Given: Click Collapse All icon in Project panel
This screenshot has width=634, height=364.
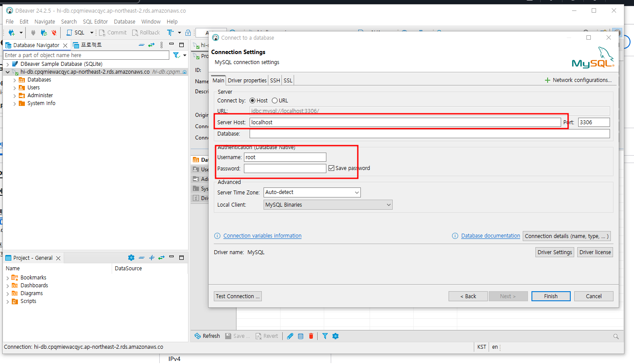Looking at the screenshot, I should click(142, 258).
